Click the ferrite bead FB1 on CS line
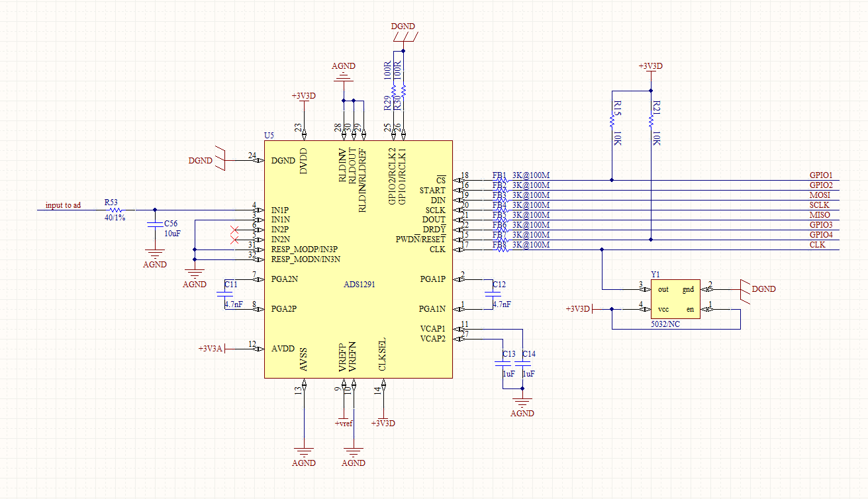The image size is (868, 499). pyautogui.click(x=500, y=180)
